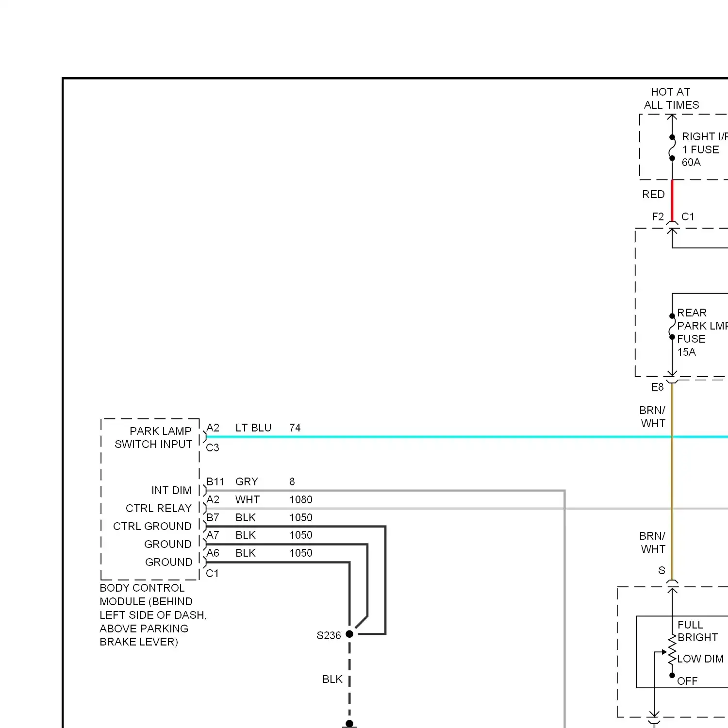The height and width of the screenshot is (728, 728).
Task: Click 1050 circuit number on A7 row
Action: point(301,535)
